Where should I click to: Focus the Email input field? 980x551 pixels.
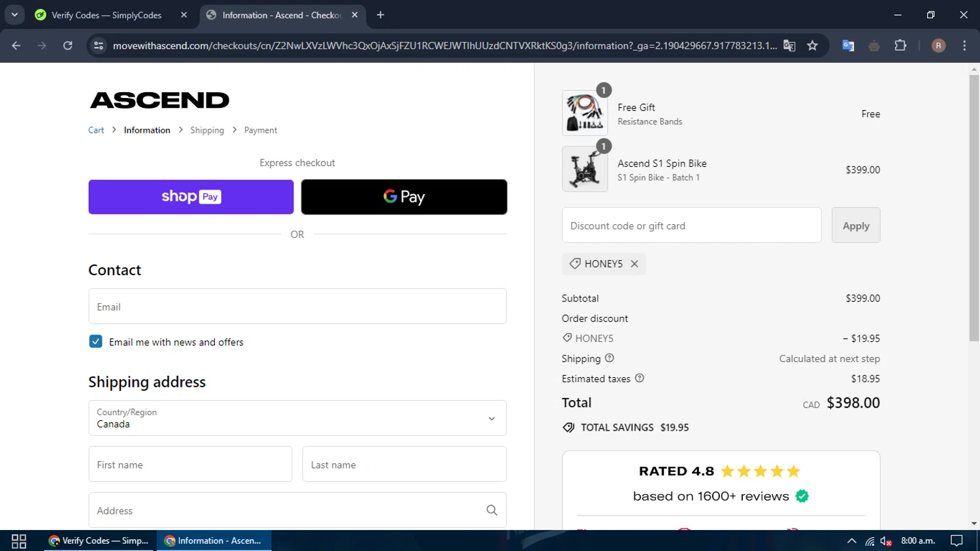[297, 307]
